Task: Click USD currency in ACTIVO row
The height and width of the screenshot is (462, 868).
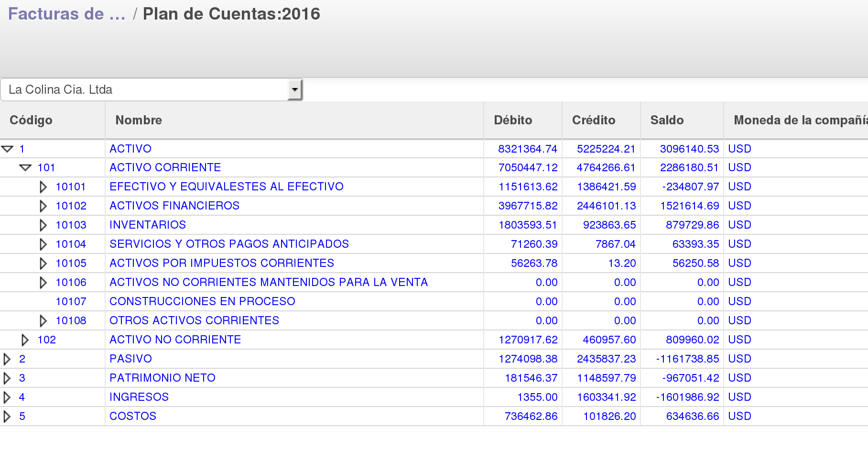Action: click(x=740, y=149)
